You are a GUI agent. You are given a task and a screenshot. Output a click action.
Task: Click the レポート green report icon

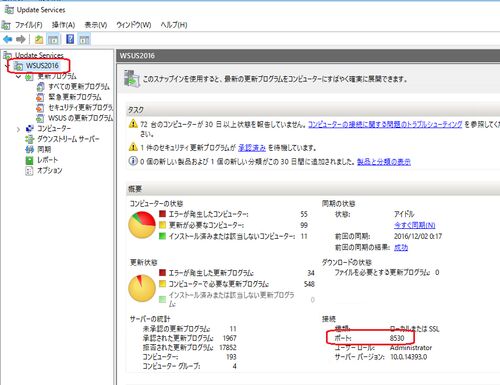[x=30, y=160]
